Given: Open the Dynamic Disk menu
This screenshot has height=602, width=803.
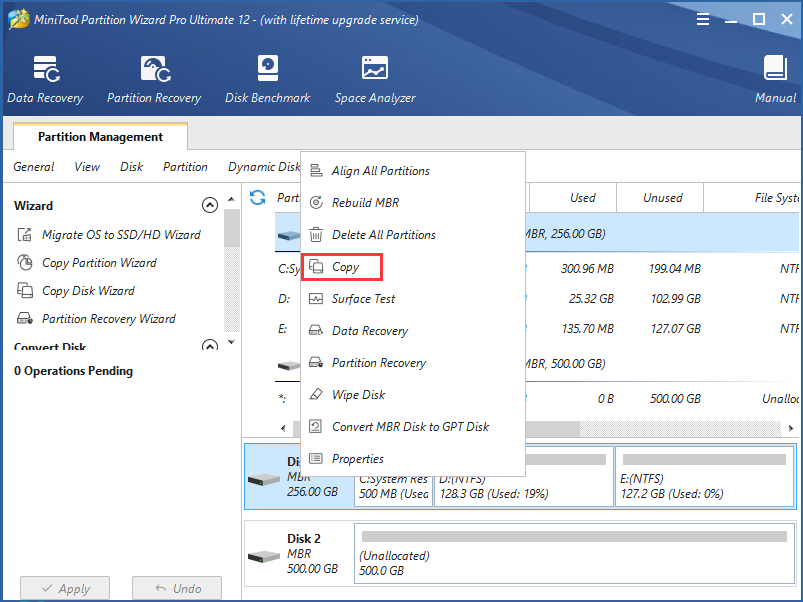Looking at the screenshot, I should (x=264, y=167).
